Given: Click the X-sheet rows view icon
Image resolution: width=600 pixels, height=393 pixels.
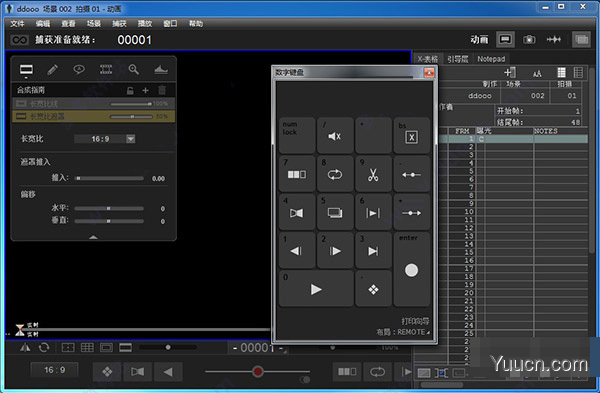Looking at the screenshot, I should tap(561, 72).
